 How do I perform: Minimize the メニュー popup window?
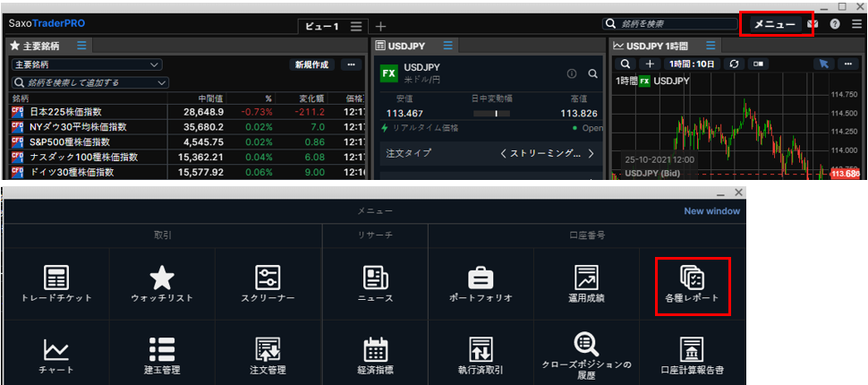point(720,193)
